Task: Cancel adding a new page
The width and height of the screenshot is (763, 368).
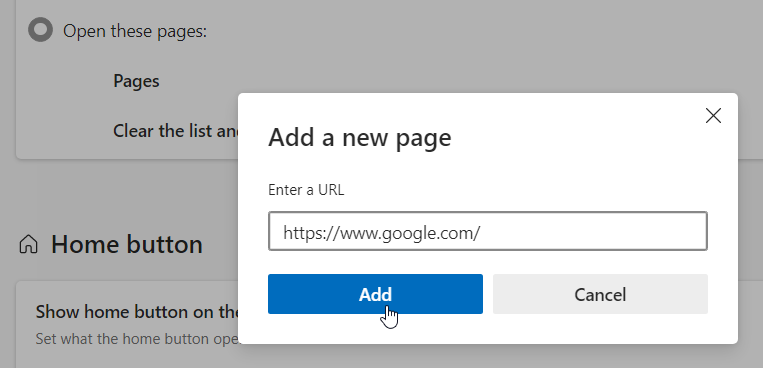Action: click(600, 294)
